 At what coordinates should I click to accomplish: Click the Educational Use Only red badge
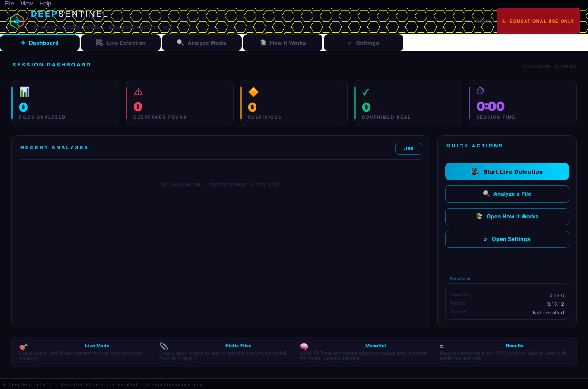coord(538,21)
